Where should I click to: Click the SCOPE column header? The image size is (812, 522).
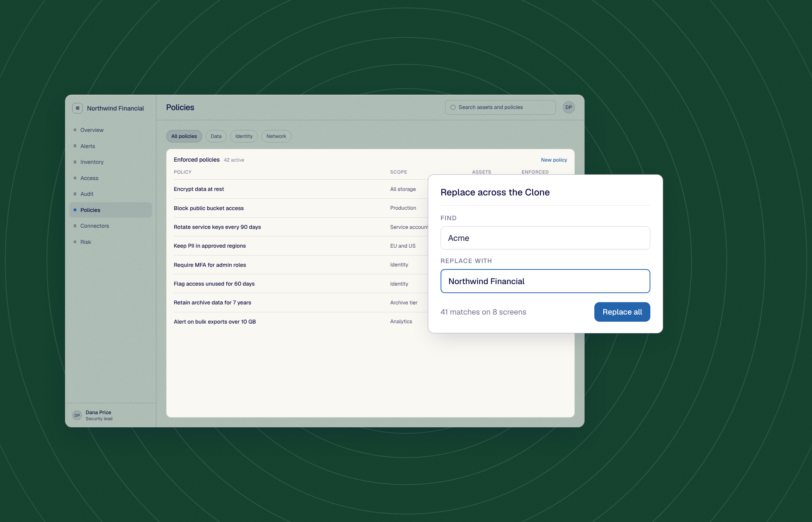pos(398,172)
